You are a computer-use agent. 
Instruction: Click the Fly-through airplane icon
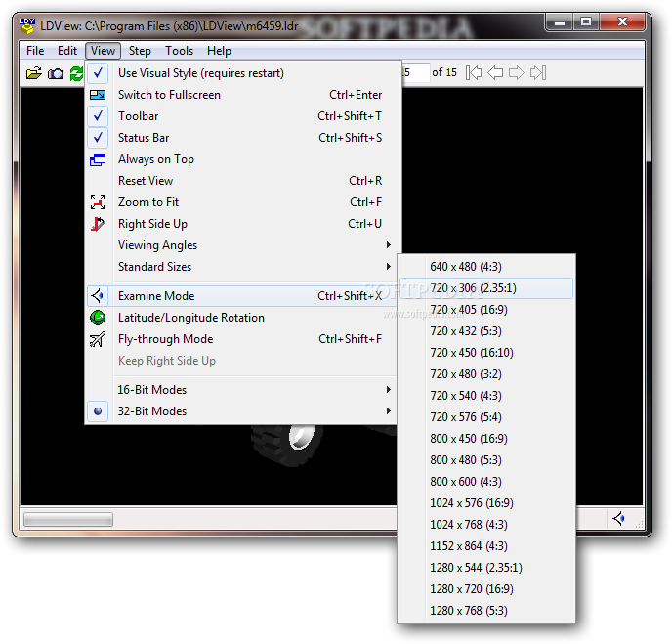coord(98,339)
